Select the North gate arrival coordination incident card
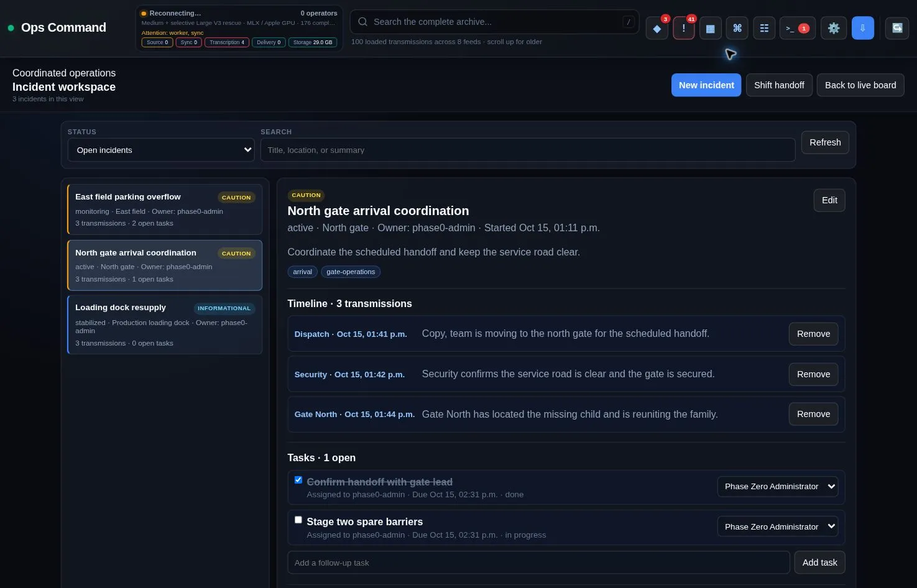 coord(165,265)
